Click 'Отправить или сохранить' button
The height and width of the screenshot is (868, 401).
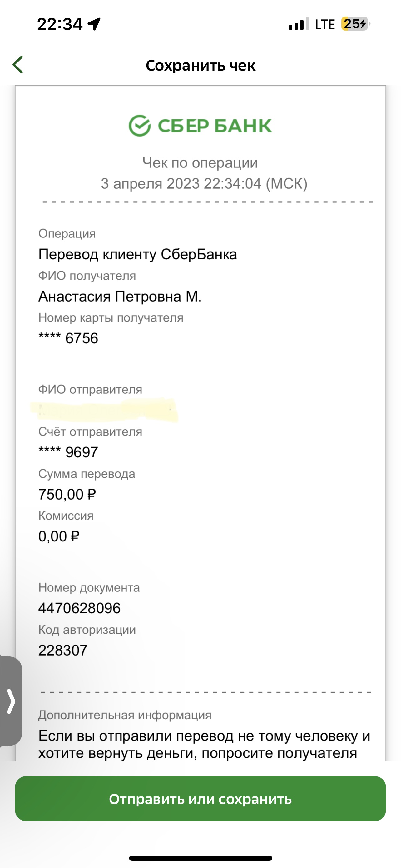coord(200,799)
